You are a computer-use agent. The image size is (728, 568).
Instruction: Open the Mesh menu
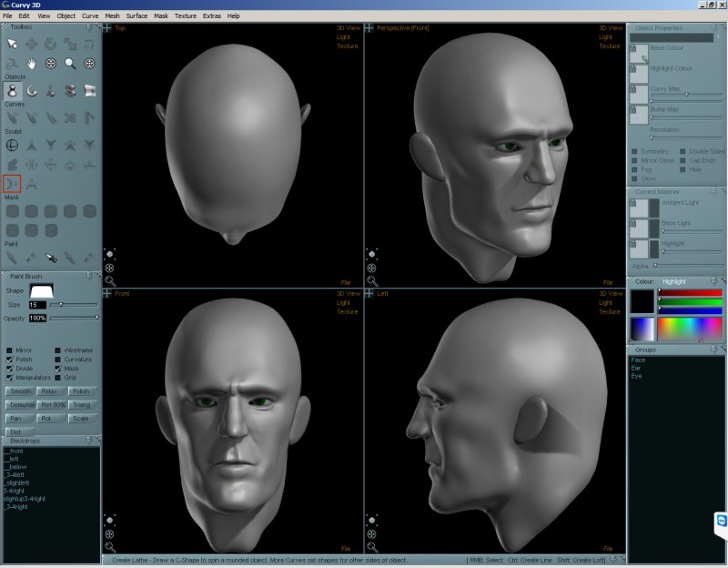112,15
